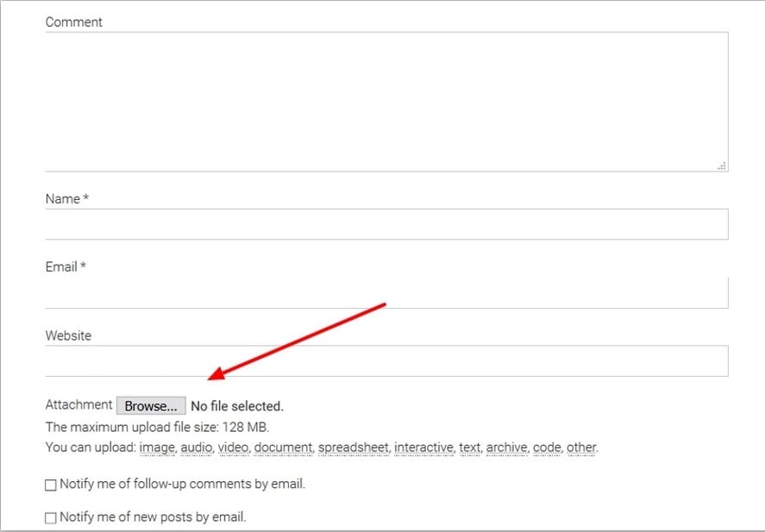
Task: Click the 'code' file type link
Action: (x=547, y=448)
